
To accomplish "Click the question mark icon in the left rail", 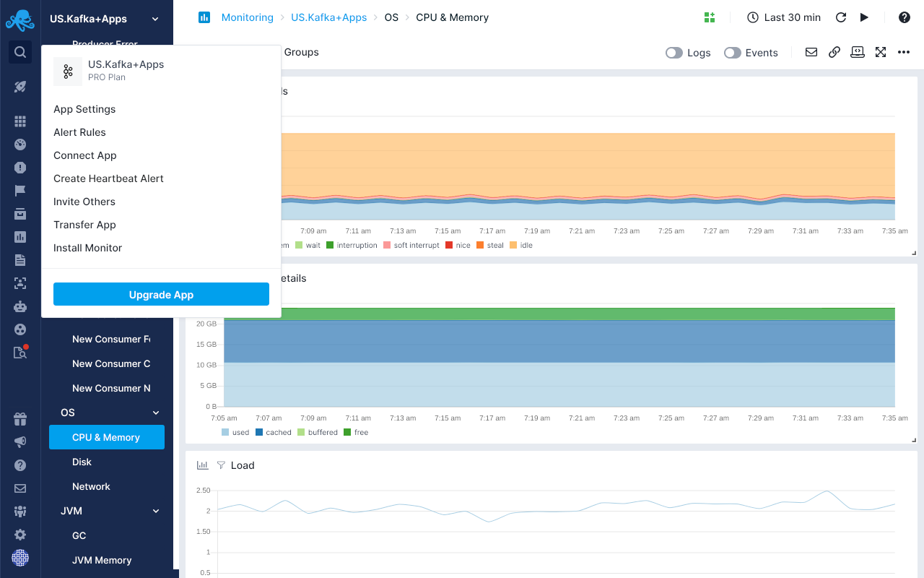I will pos(20,465).
